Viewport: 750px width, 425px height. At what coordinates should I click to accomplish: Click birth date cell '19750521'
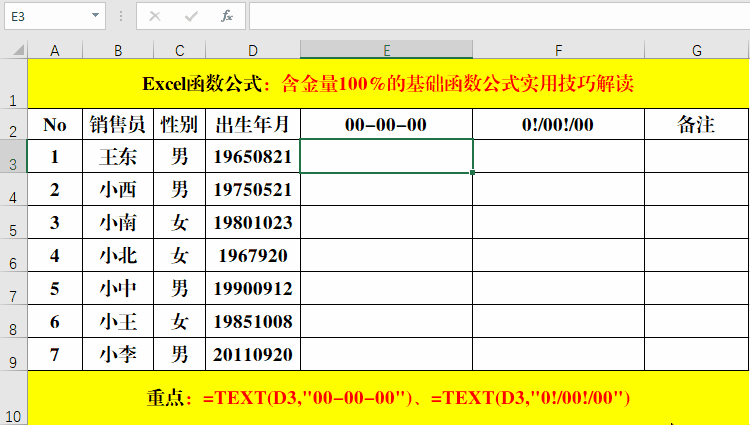tap(253, 189)
